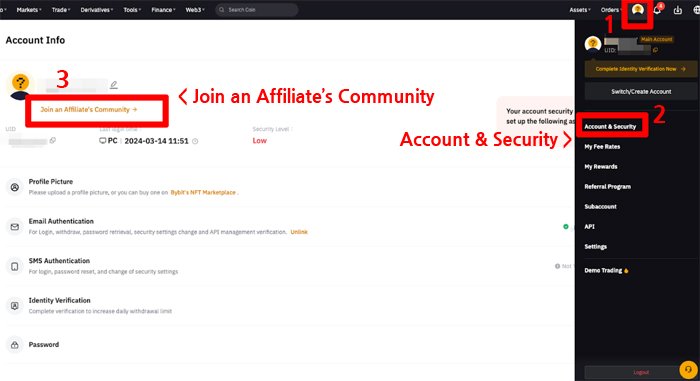Open the Finance dropdown menu

coord(163,9)
